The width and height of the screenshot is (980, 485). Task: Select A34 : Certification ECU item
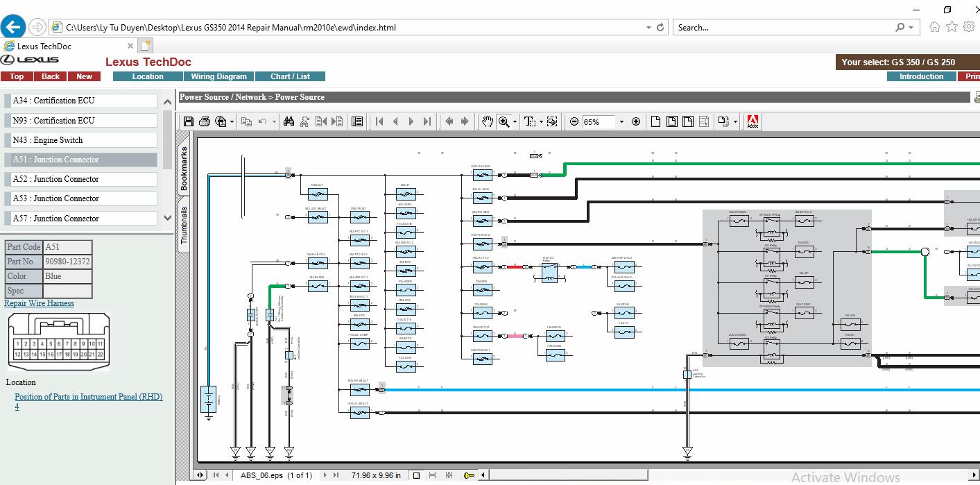click(x=82, y=101)
